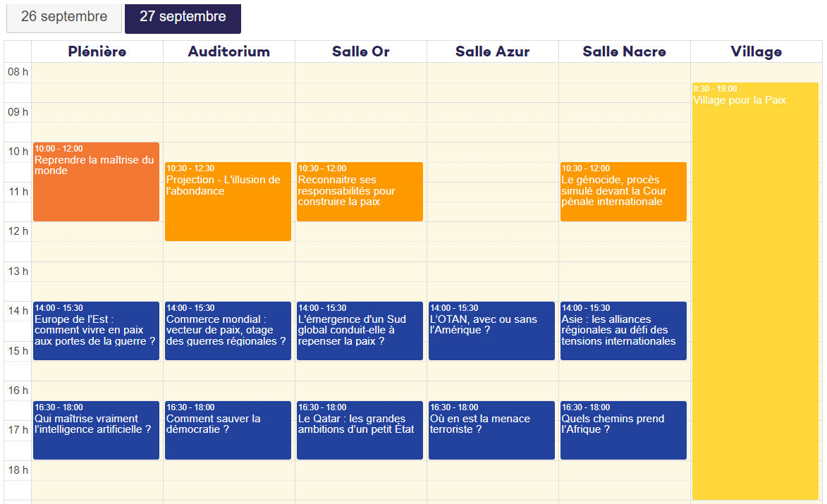This screenshot has width=827, height=504.
Task: Click Reconnaitre ses responsabilités session in Salle Or
Action: 360,192
